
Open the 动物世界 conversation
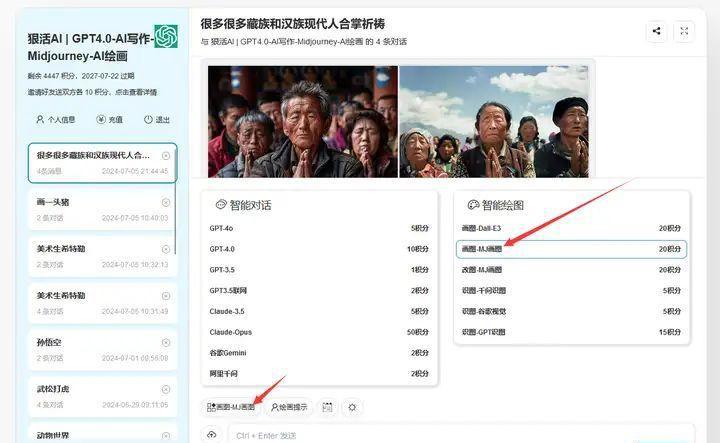[102, 433]
